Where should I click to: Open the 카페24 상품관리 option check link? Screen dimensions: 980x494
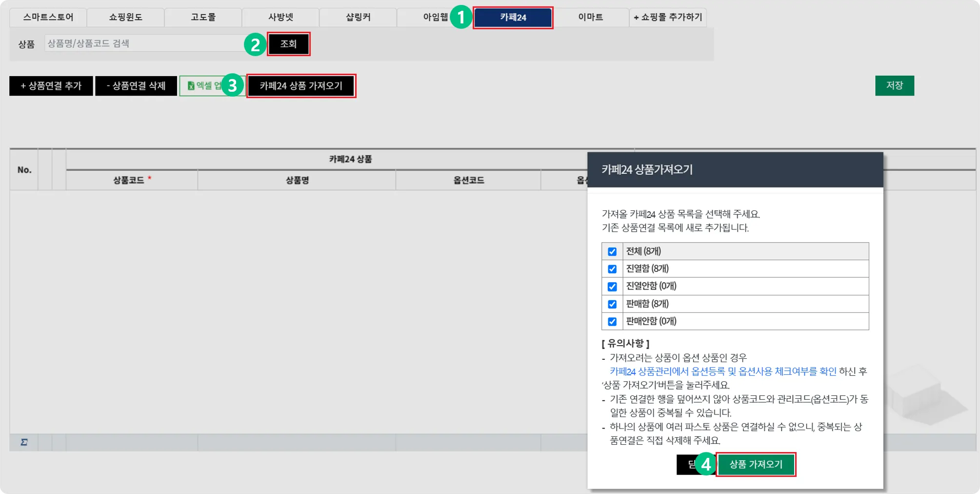tap(723, 371)
